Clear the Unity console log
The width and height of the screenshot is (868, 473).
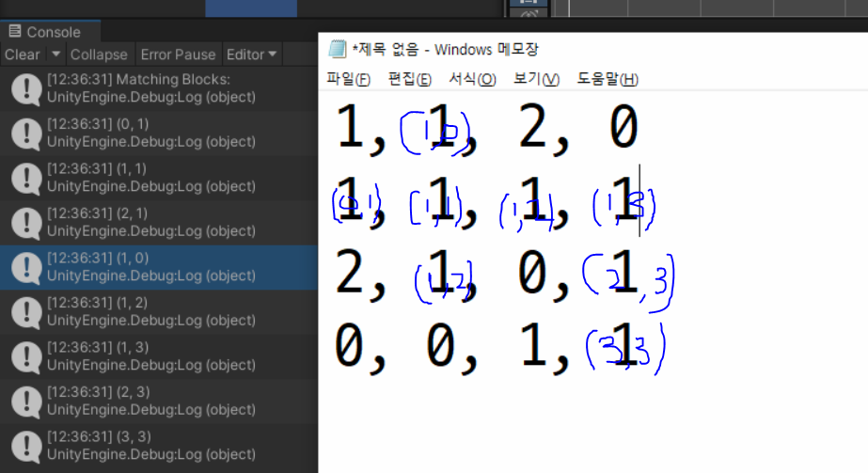23,55
